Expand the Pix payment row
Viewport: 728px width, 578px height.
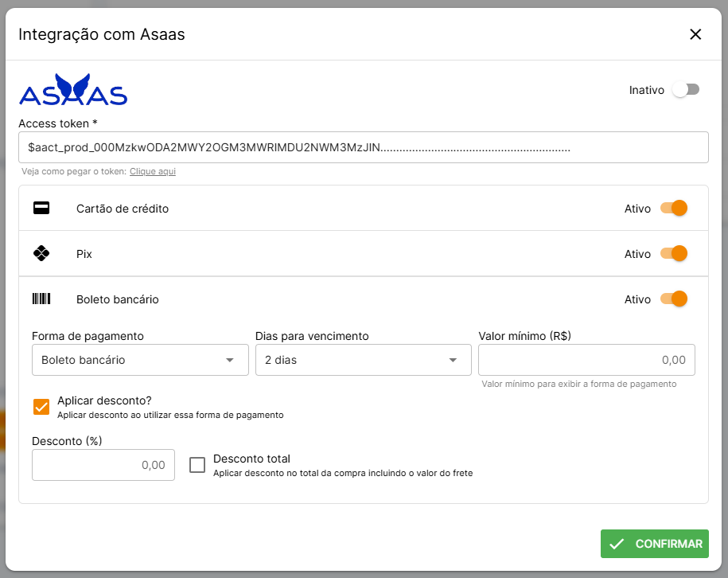coord(318,254)
